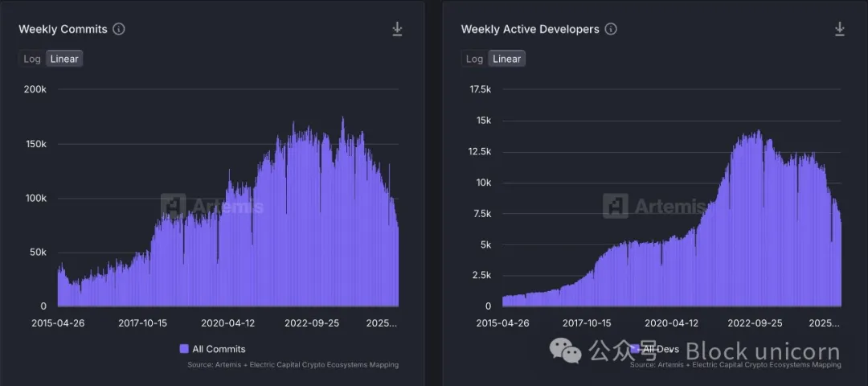Click the Weekly Commits chart title

point(63,29)
